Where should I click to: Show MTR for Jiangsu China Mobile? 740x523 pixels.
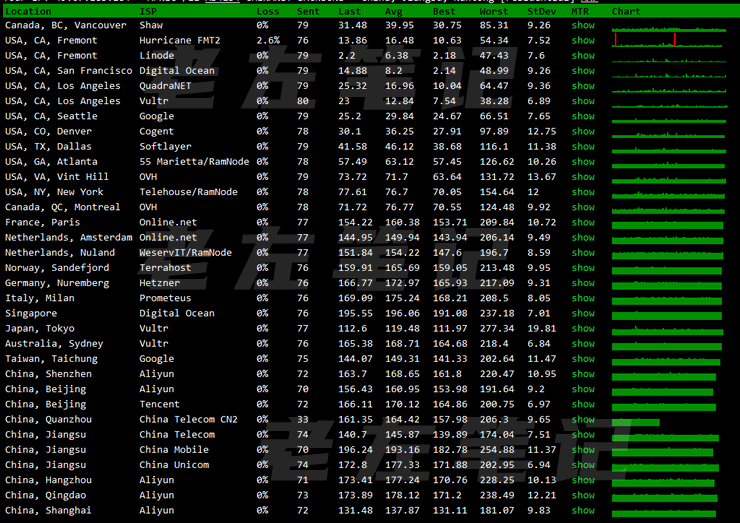click(x=582, y=450)
